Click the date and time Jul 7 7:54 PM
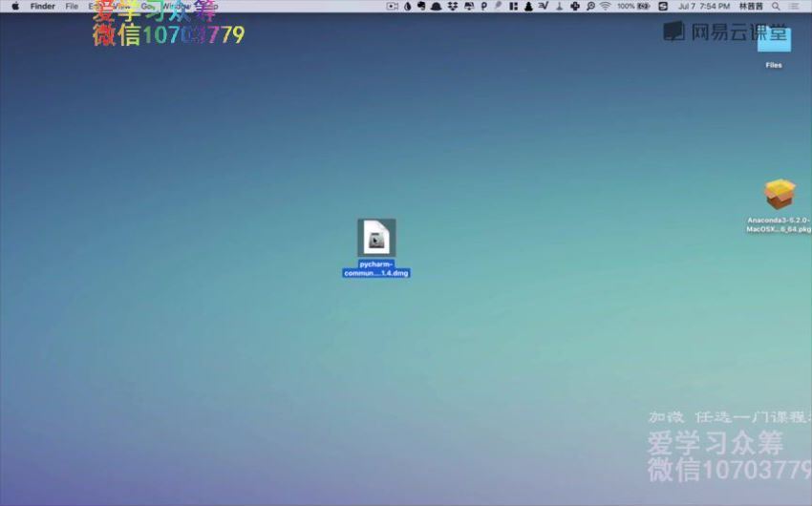This screenshot has width=812, height=506. click(x=704, y=7)
